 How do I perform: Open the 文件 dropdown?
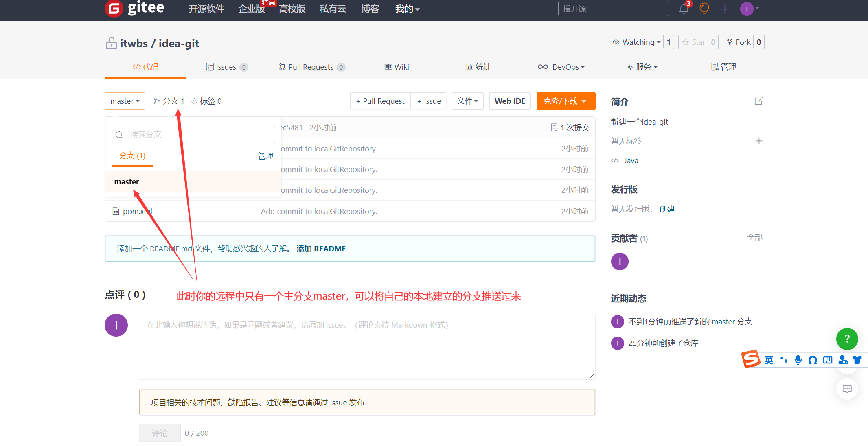click(x=467, y=101)
